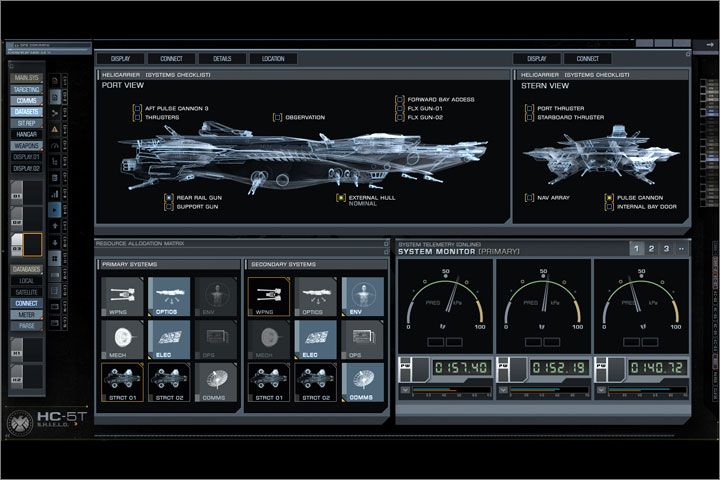Open the ENV icon in Secondary Systems

click(362, 296)
